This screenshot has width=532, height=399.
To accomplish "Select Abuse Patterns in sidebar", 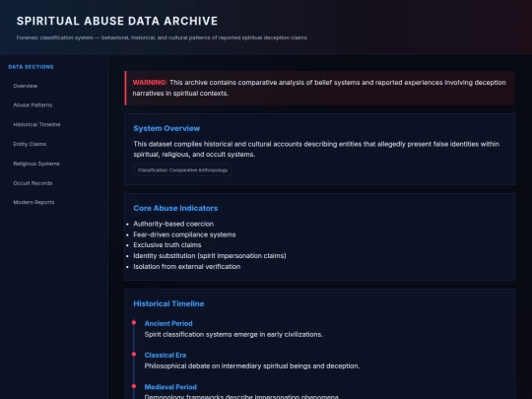I will 33,105.
